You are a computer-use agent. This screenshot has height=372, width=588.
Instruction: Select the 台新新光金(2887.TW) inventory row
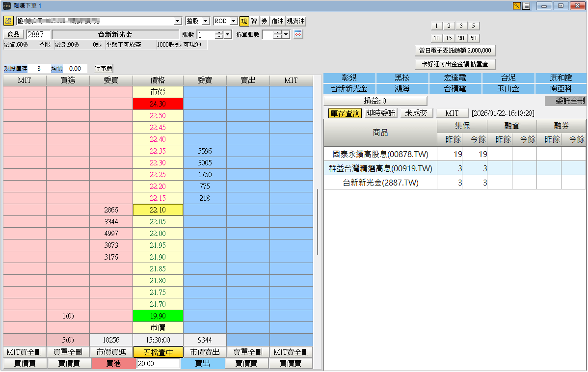click(455, 183)
